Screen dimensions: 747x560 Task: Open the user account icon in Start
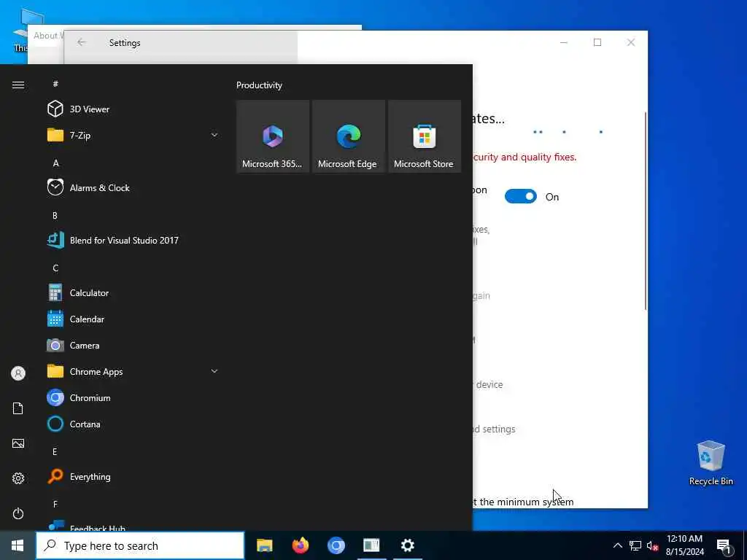pyautogui.click(x=18, y=373)
